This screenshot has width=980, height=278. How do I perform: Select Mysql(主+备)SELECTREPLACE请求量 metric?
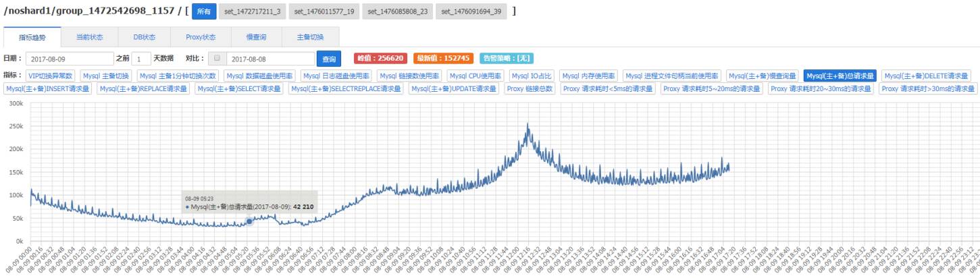(x=346, y=88)
